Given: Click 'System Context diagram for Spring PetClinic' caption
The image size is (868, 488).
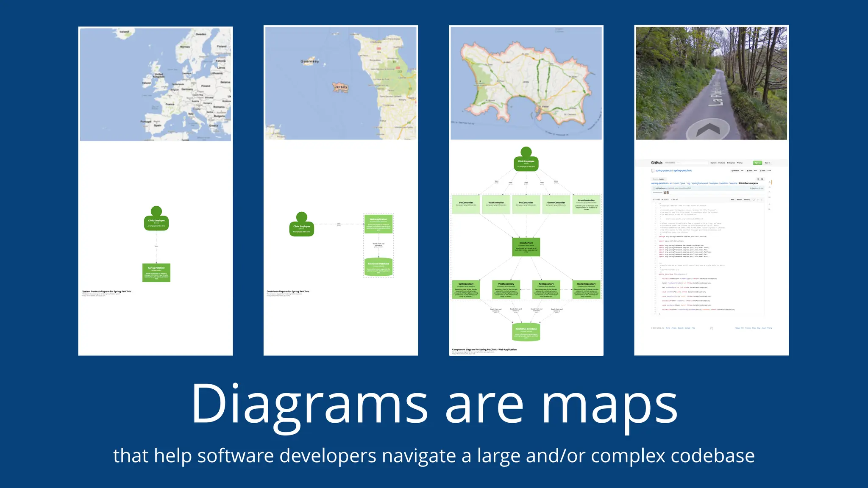Looking at the screenshot, I should (x=107, y=291).
